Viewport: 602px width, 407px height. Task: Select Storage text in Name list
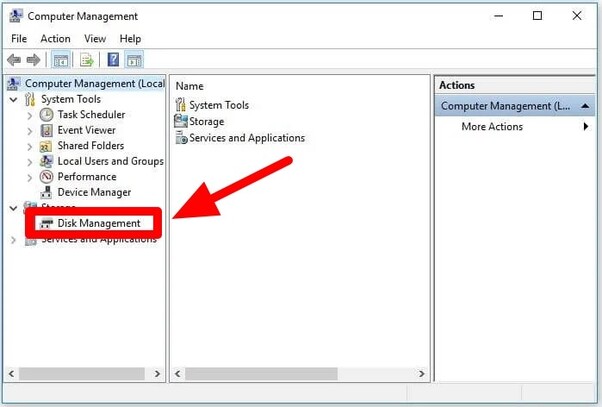coord(207,121)
